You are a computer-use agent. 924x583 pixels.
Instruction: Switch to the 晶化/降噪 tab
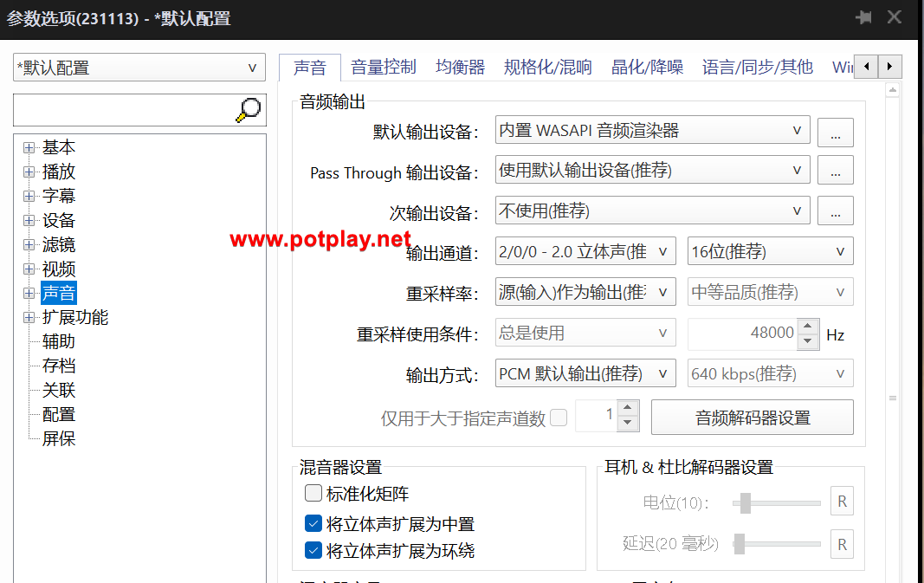pyautogui.click(x=647, y=68)
